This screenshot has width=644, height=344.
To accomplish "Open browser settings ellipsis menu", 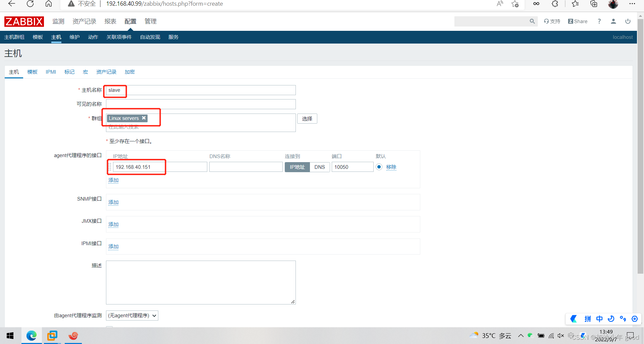I will (632, 4).
